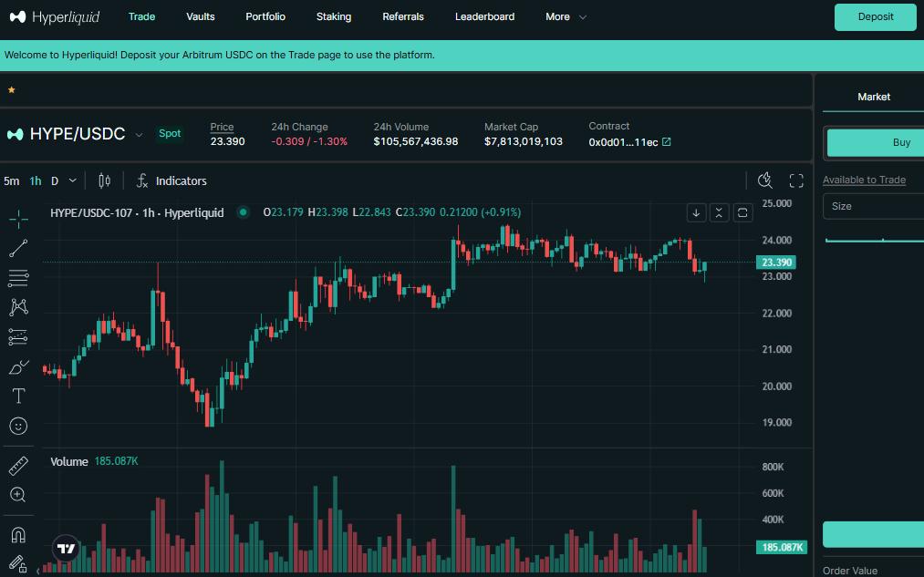
Task: Click the Available to Trade label
Action: 864,180
